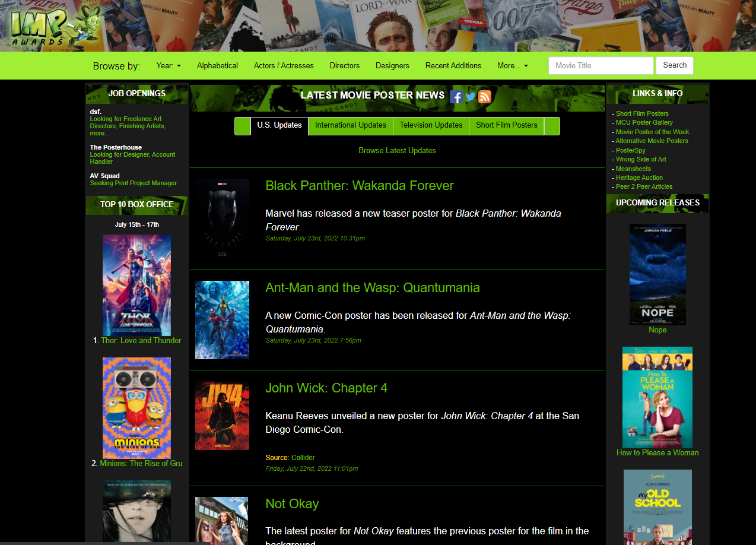Viewport: 756px width, 545px height.
Task: Expand the Year dropdown menu
Action: 169,66
